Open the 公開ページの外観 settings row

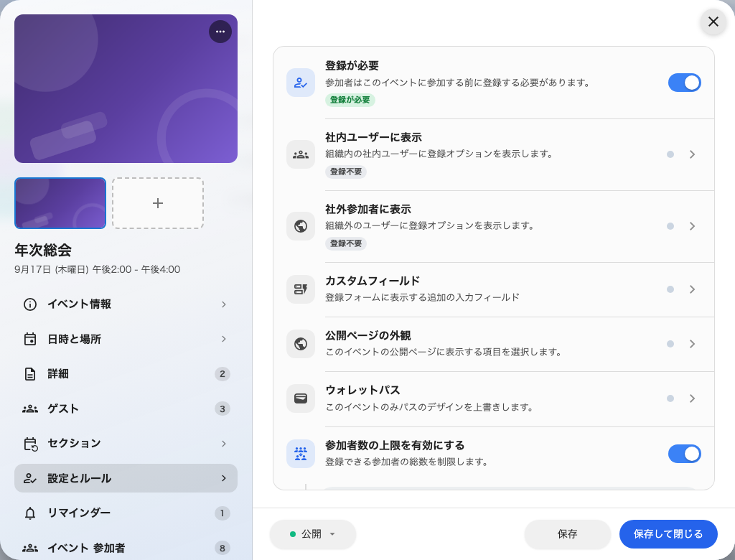point(494,344)
